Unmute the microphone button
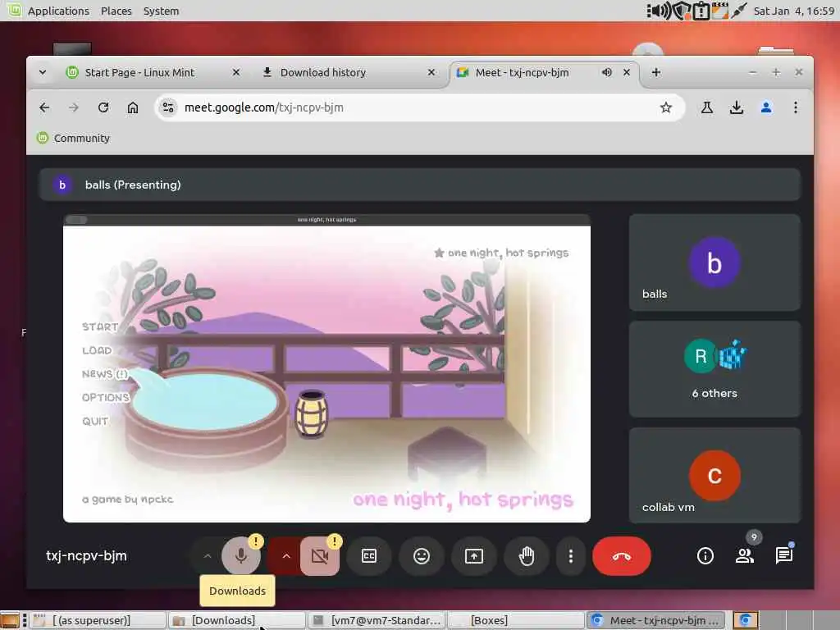This screenshot has height=630, width=840. click(x=241, y=556)
